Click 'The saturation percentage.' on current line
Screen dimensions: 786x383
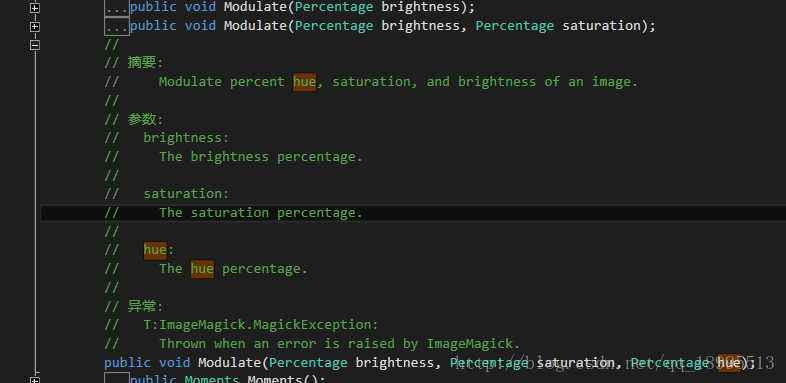(x=261, y=213)
